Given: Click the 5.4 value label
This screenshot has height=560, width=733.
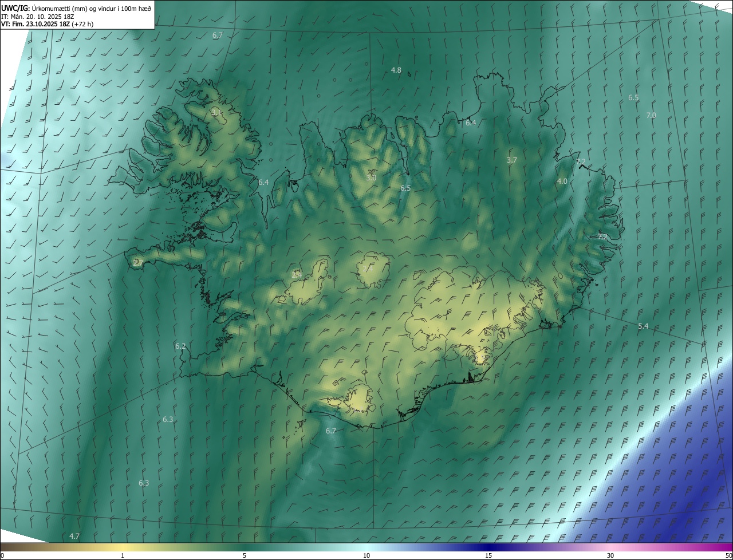Looking at the screenshot, I should coord(643,326).
